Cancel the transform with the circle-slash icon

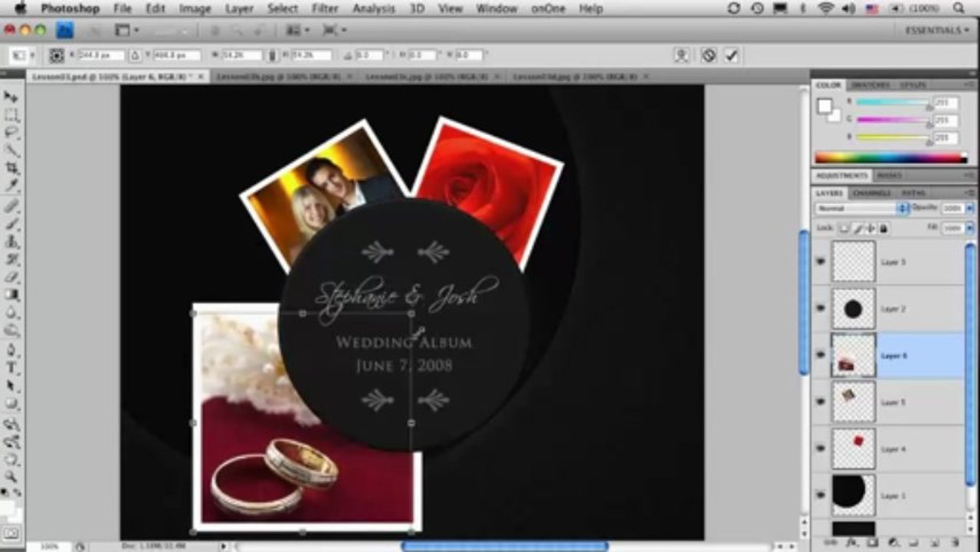point(708,55)
